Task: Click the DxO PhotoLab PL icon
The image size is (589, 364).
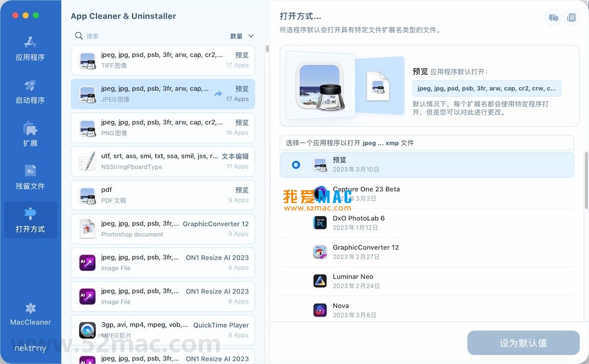Action: tap(320, 223)
